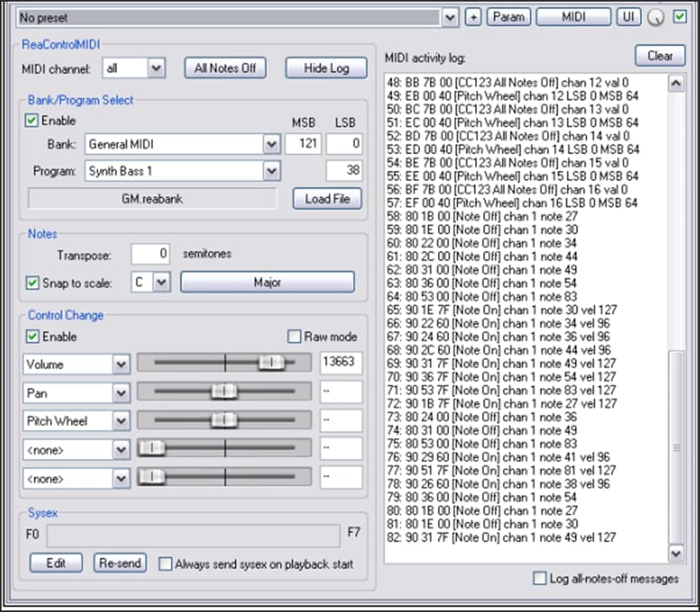Click the plus button beside preset dropdown
Viewport: 700px width, 612px height.
pos(473,17)
